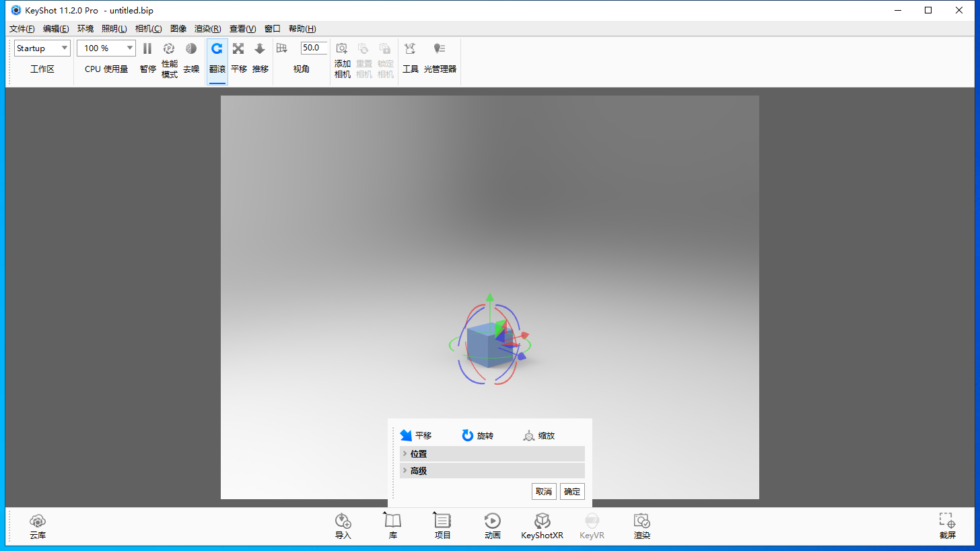Select 平移 translate mode in move widget
Image resolution: width=980 pixels, height=551 pixels.
(416, 435)
